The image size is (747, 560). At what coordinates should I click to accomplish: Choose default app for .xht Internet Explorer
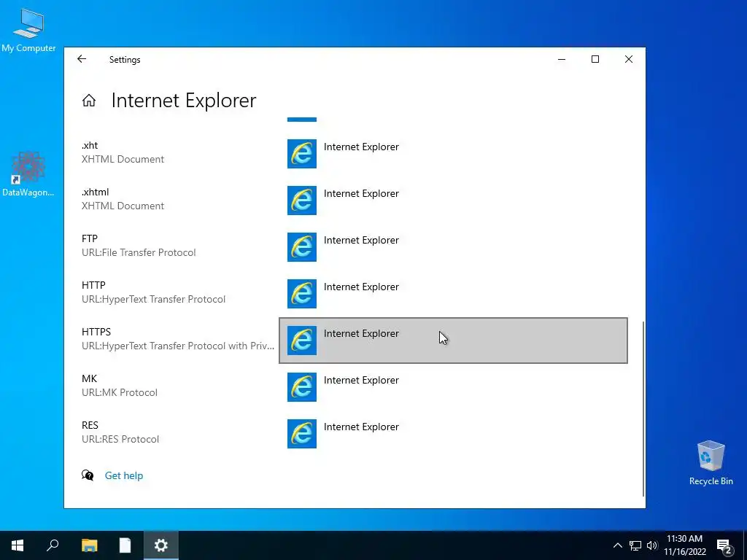pos(453,154)
